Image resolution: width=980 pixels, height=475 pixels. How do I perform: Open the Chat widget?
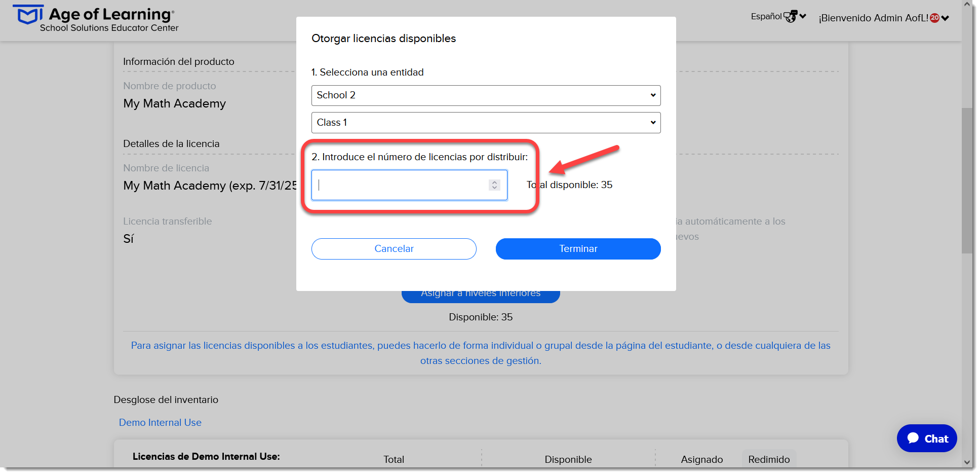[927, 439]
